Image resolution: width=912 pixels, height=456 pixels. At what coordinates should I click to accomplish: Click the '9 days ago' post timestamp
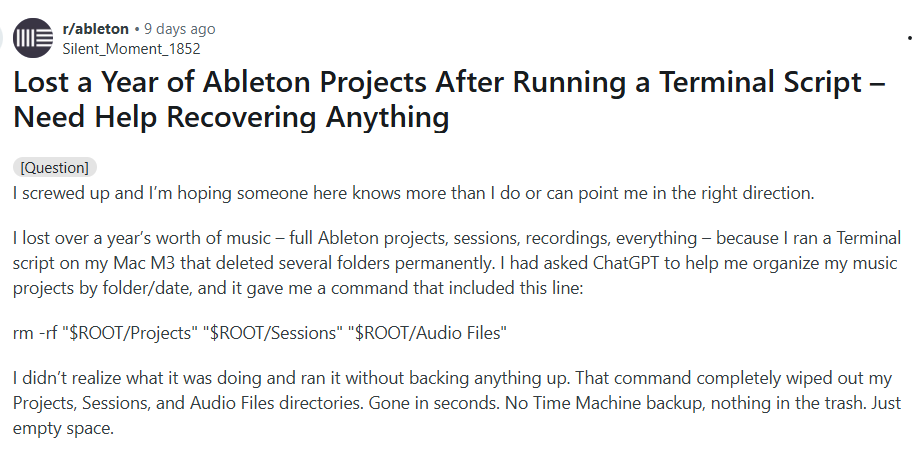[x=180, y=28]
